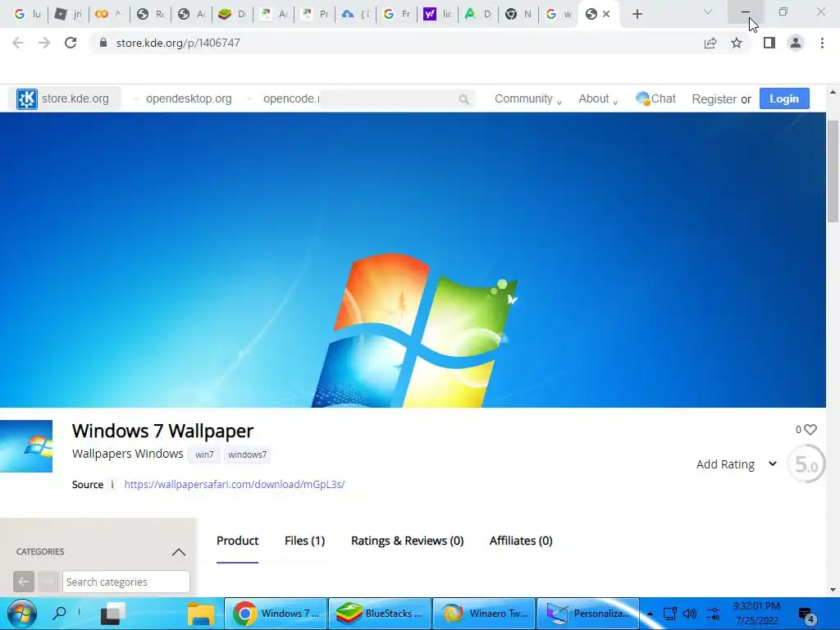Collapse the Categories panel chevron

[178, 552]
